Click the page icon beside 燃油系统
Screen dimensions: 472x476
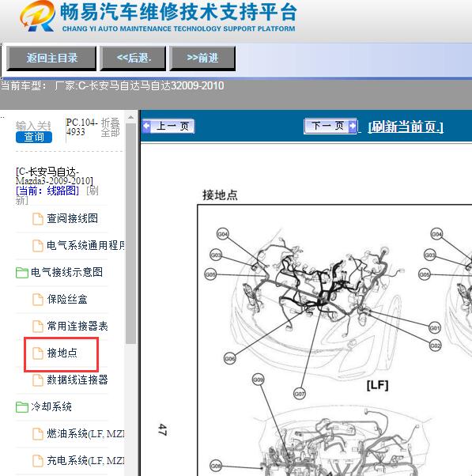38,434
